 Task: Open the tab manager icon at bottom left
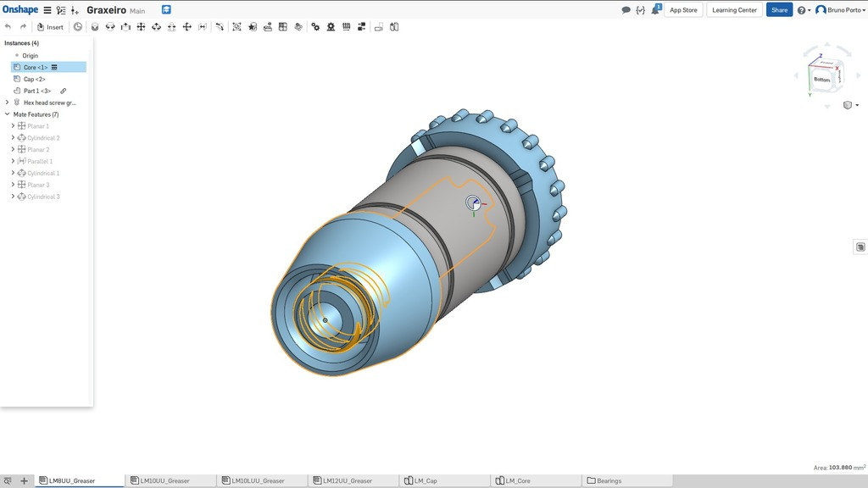(x=8, y=481)
